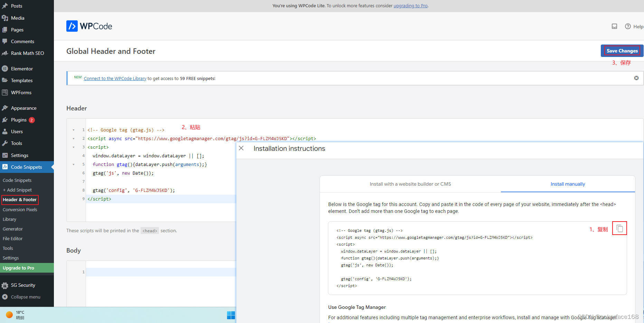Open Generator submenu page
The image size is (644, 323).
[x=13, y=229]
